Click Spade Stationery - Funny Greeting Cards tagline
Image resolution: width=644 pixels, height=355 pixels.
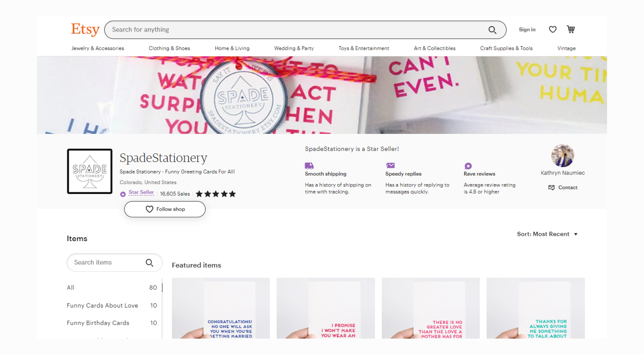[x=177, y=172]
